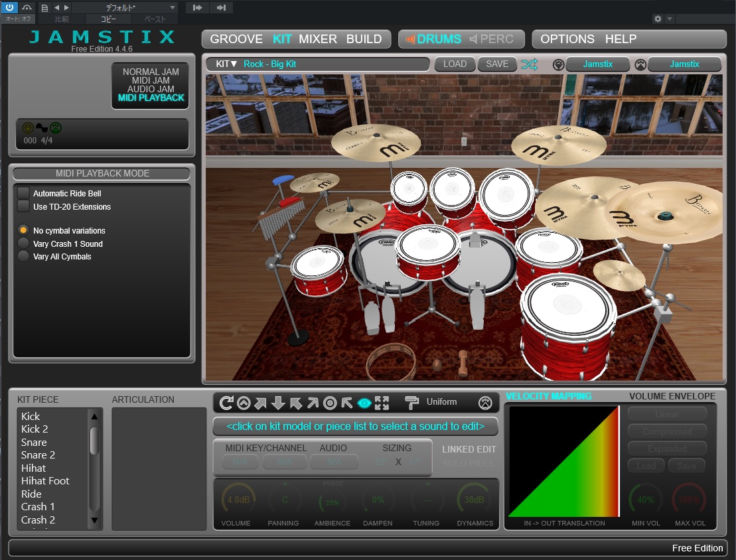Screen dimensions: 736x560
Task: Switch to the GROOVE tab
Action: (236, 39)
